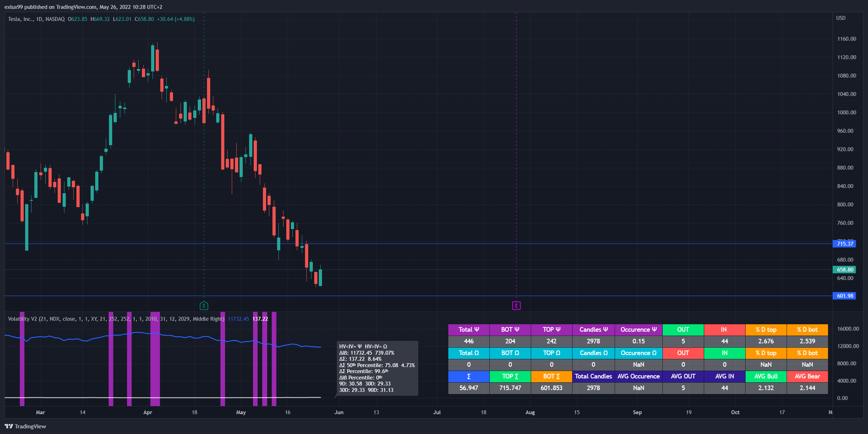Click the Total Ψ header cell

coord(469,330)
